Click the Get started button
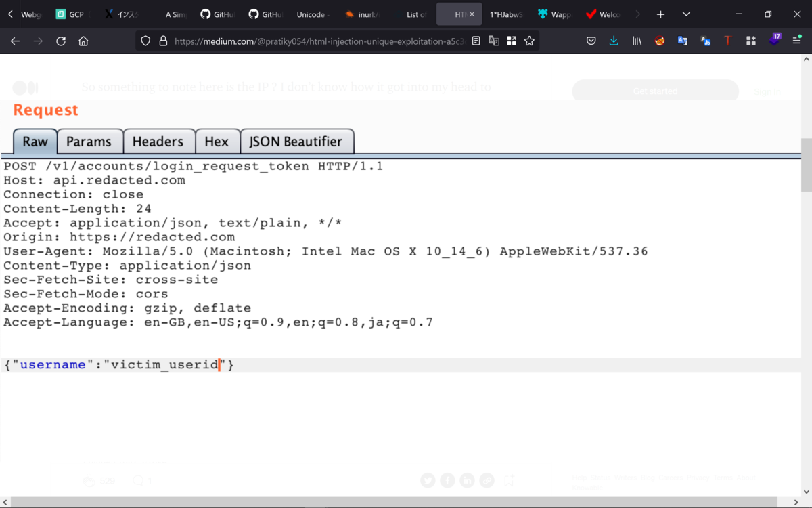 (x=655, y=91)
